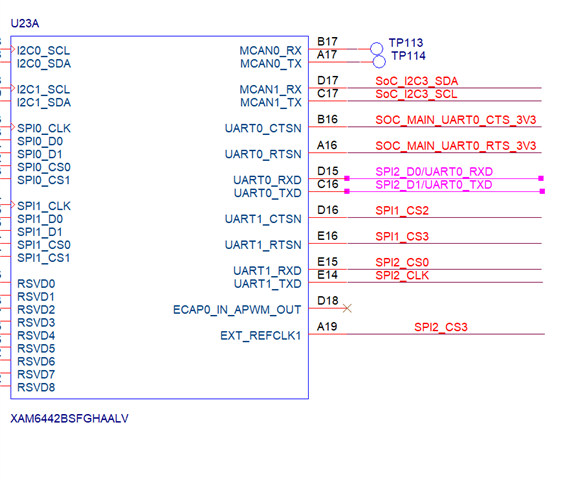Select the U23A reference designator
This screenshot has width=588, height=480.
pos(25,24)
